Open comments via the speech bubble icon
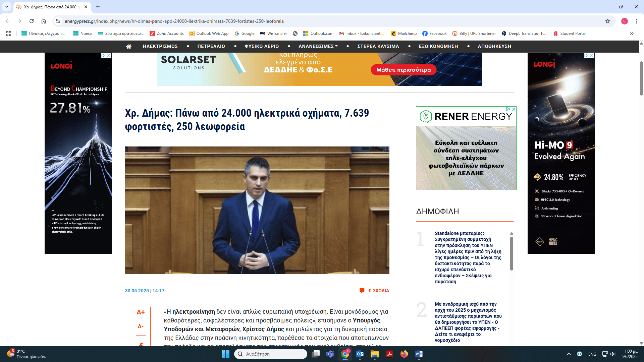The width and height of the screenshot is (644, 362). click(362, 291)
